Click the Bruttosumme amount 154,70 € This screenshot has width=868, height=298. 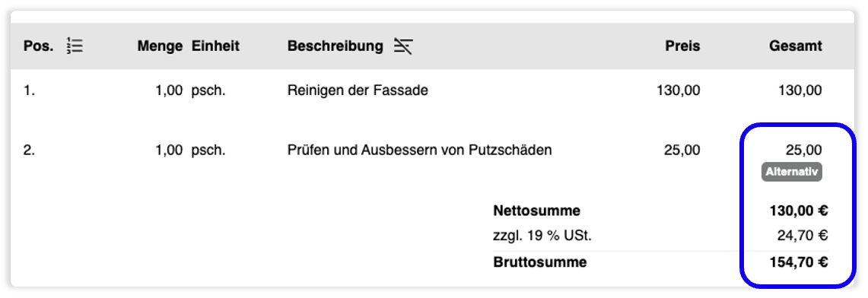pyautogui.click(x=798, y=262)
